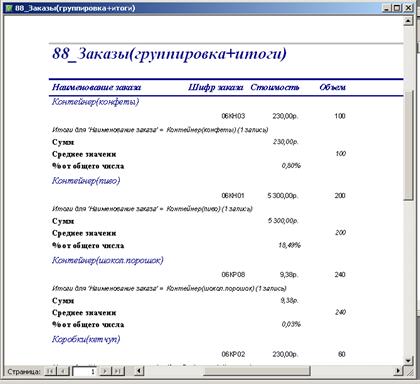Close the 88_Заказы report window
This screenshot has width=420, height=384.
[408, 8]
